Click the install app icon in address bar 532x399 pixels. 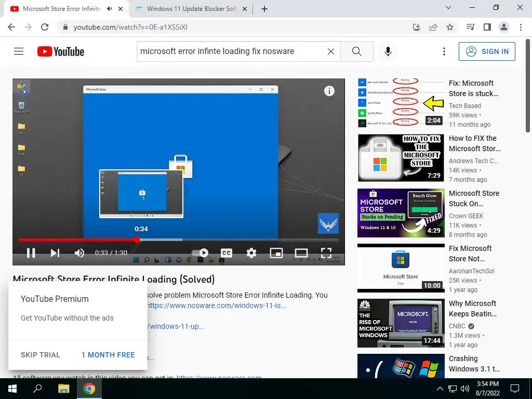[x=417, y=27]
